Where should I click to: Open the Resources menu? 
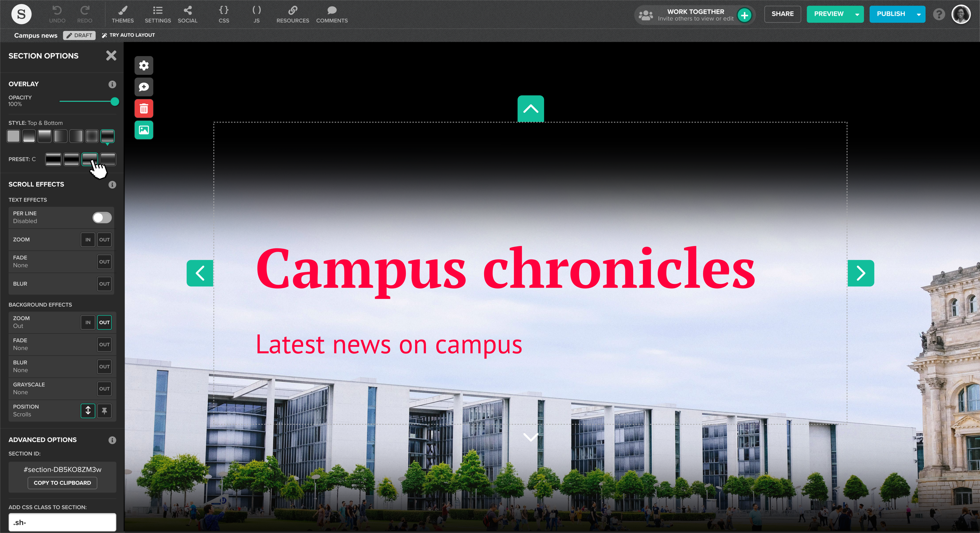293,14
